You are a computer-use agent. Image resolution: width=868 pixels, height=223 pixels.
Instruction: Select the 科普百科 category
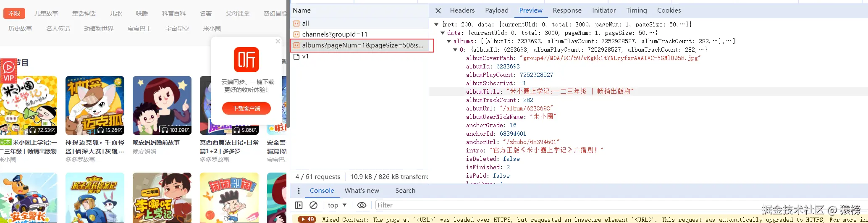click(x=174, y=13)
